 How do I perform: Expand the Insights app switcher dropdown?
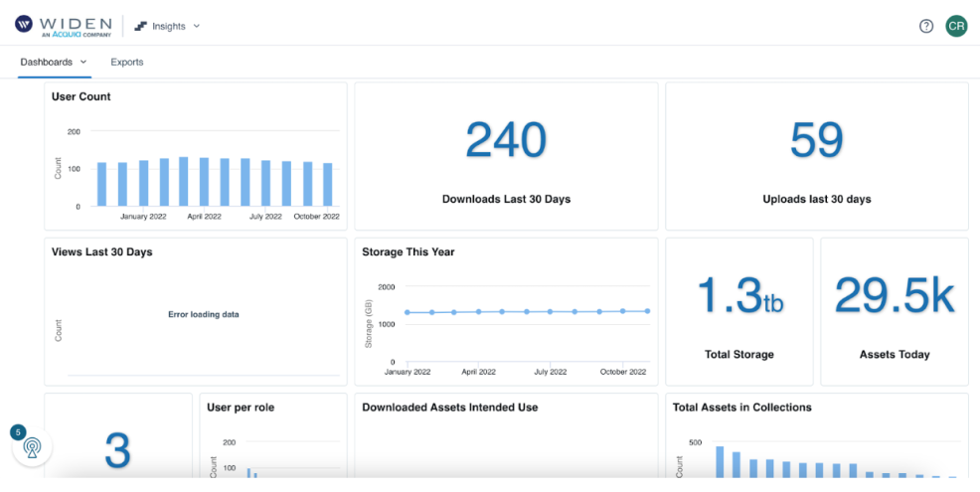click(196, 26)
